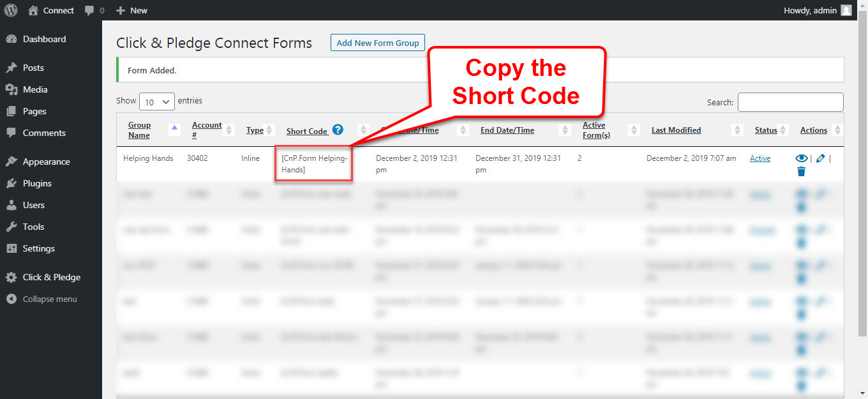The width and height of the screenshot is (868, 399).
Task: Open the Posts pushpin icon
Action: [x=11, y=68]
